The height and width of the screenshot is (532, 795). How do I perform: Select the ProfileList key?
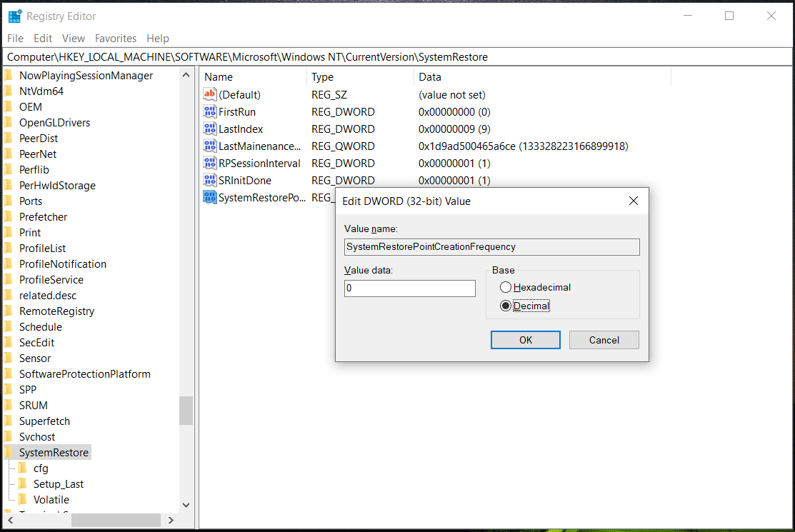tap(43, 249)
